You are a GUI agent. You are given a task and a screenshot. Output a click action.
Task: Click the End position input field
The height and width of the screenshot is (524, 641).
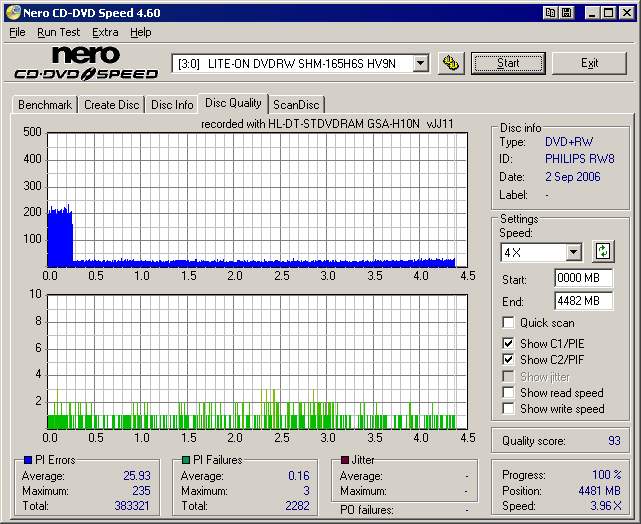coord(583,301)
